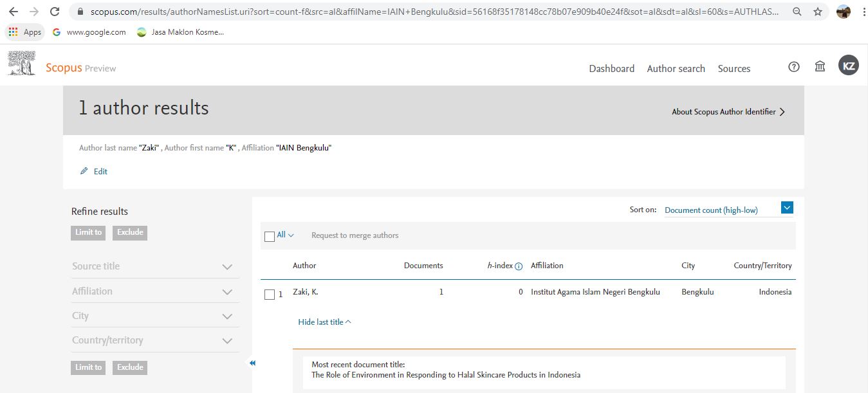
Task: Go to Author search in the navigation
Action: coord(676,69)
